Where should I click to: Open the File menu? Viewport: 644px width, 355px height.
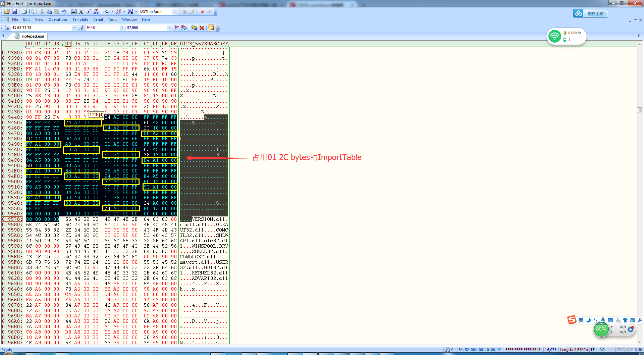click(15, 19)
